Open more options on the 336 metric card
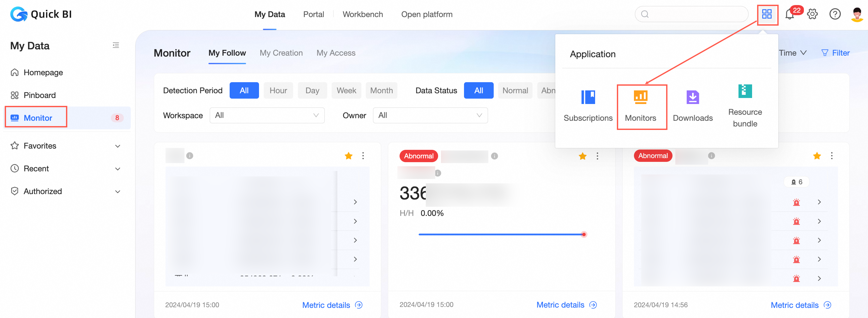This screenshot has height=318, width=868. pyautogui.click(x=597, y=156)
